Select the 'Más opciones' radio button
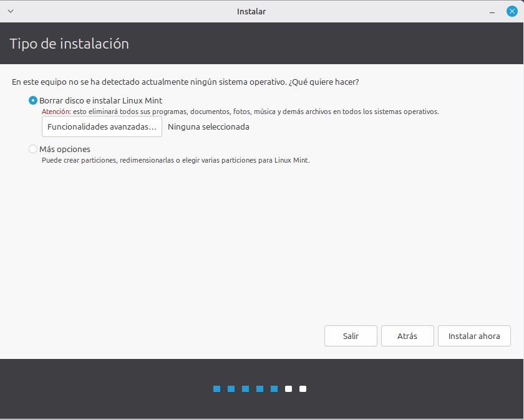 33,149
